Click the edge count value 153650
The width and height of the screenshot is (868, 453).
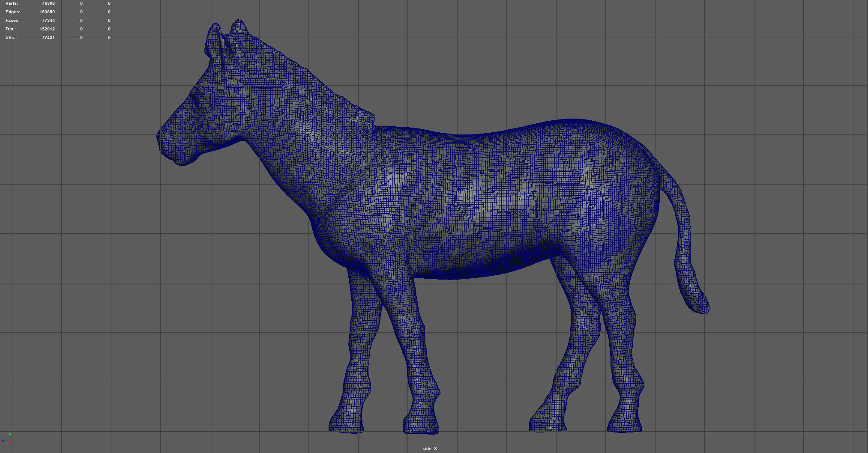coord(47,12)
